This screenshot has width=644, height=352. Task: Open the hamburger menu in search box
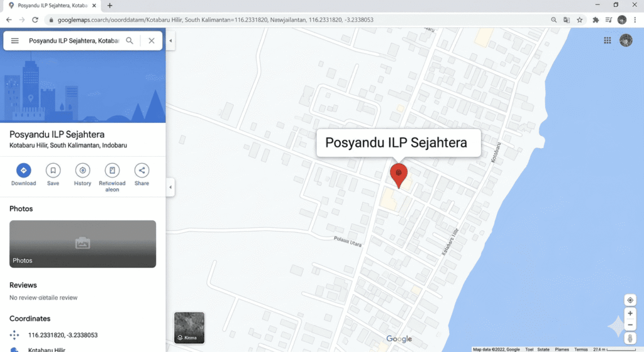15,41
